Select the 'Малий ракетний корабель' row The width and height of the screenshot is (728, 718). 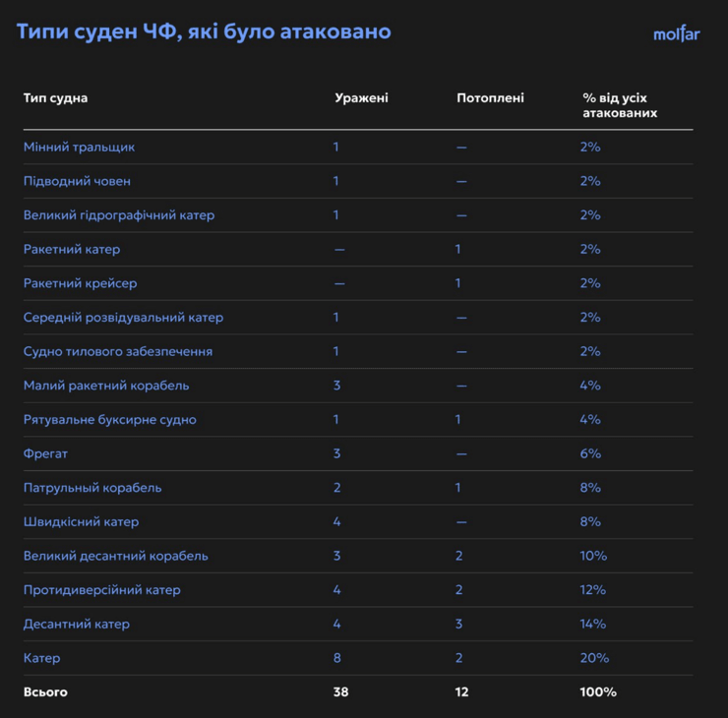(x=106, y=386)
